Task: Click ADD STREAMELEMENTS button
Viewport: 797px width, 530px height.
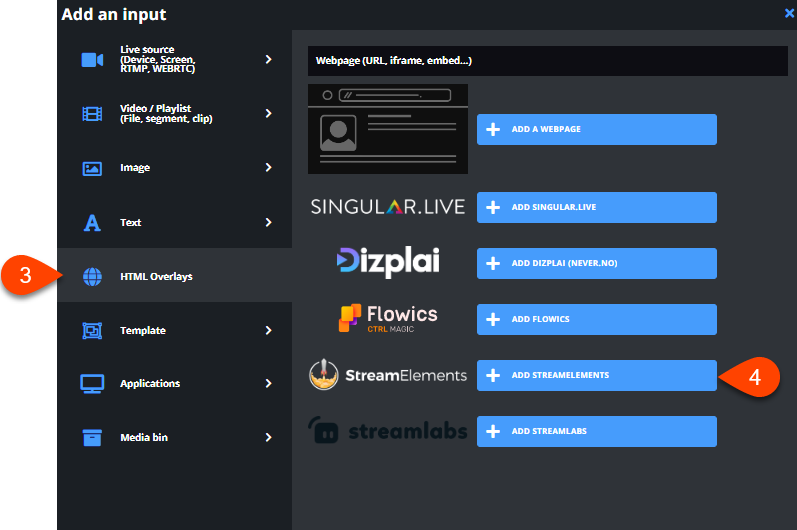Action: 597,375
